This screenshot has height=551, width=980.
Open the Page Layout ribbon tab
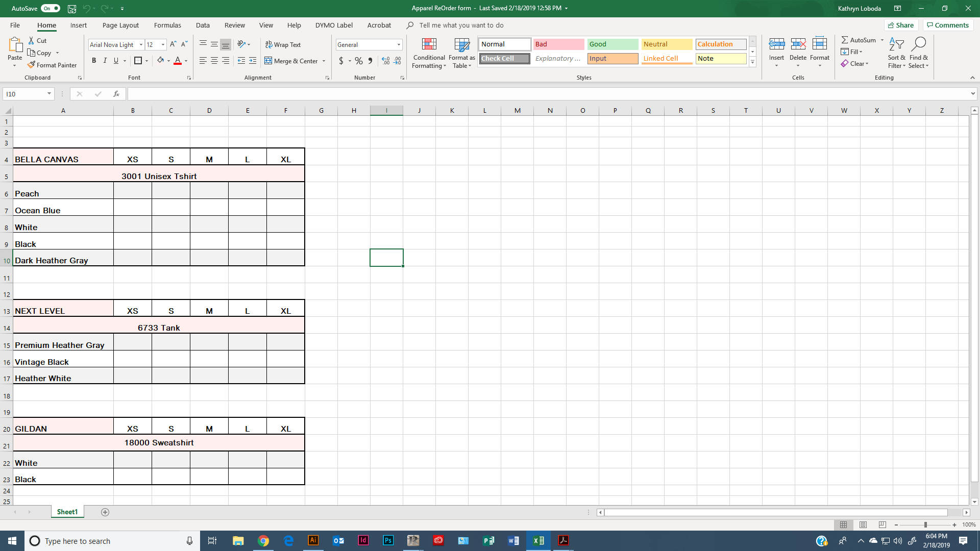(x=120, y=25)
